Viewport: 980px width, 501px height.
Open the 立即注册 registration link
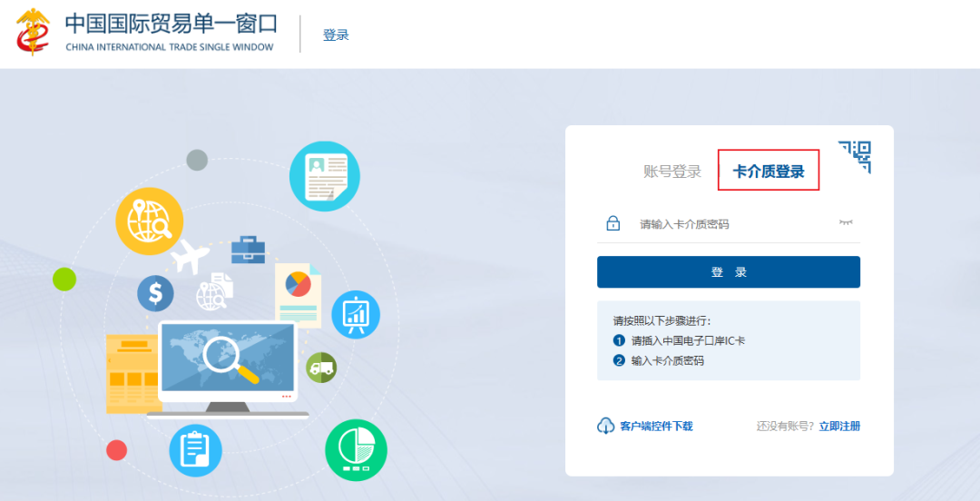click(x=839, y=427)
